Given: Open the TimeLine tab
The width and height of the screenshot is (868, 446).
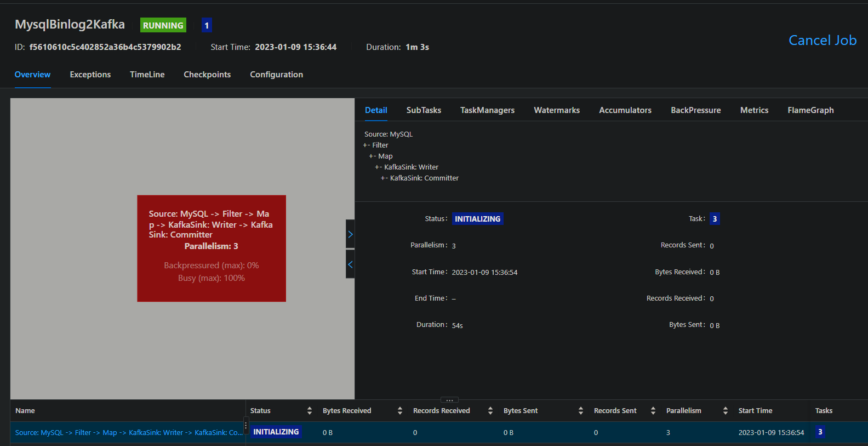Looking at the screenshot, I should pyautogui.click(x=147, y=75).
